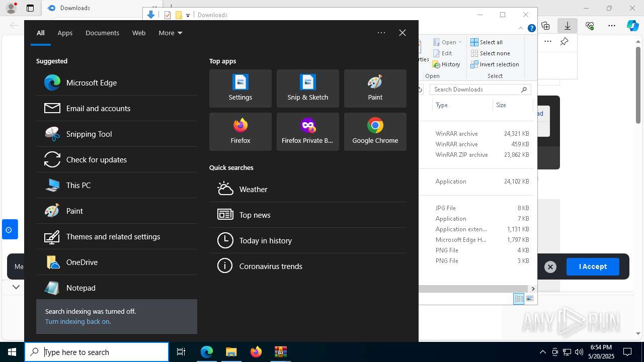Open Themes and related settings
Image resolution: width=644 pixels, height=362 pixels.
point(117,236)
